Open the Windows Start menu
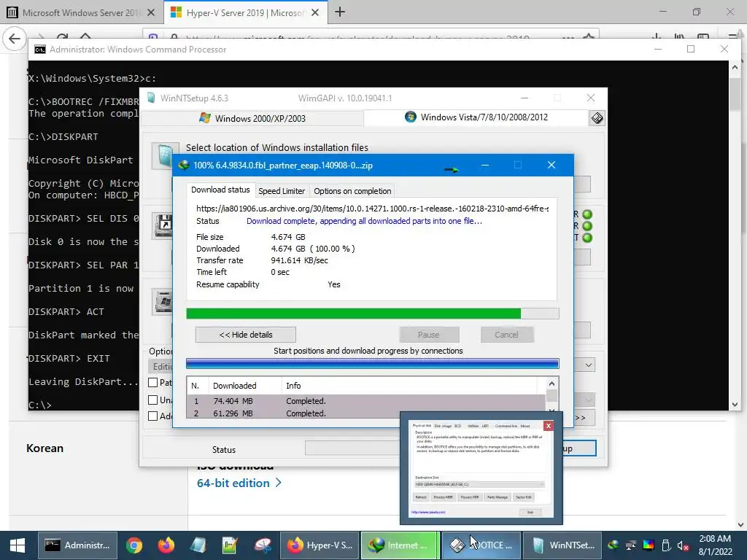This screenshot has width=747, height=560. [18, 545]
